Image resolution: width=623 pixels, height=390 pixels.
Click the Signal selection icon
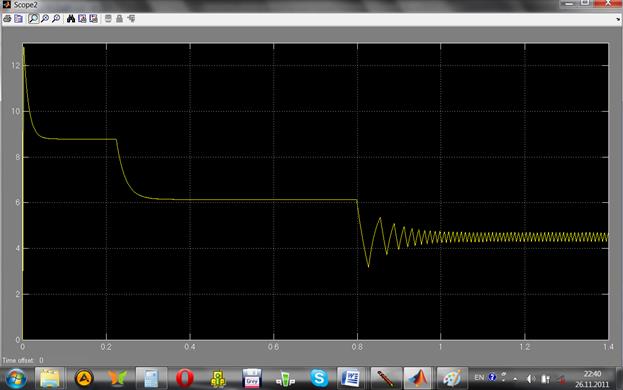tap(131, 19)
